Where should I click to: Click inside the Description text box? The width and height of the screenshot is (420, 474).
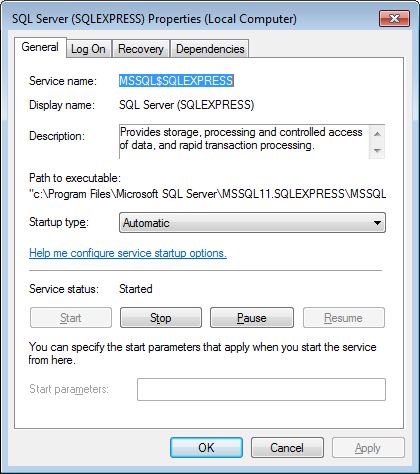tap(244, 141)
